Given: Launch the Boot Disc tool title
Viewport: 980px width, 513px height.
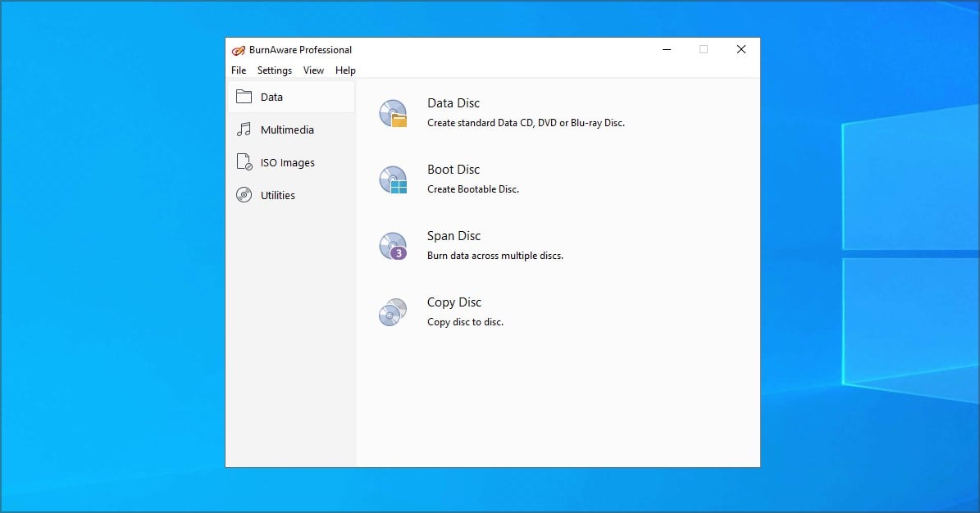Looking at the screenshot, I should tap(454, 170).
